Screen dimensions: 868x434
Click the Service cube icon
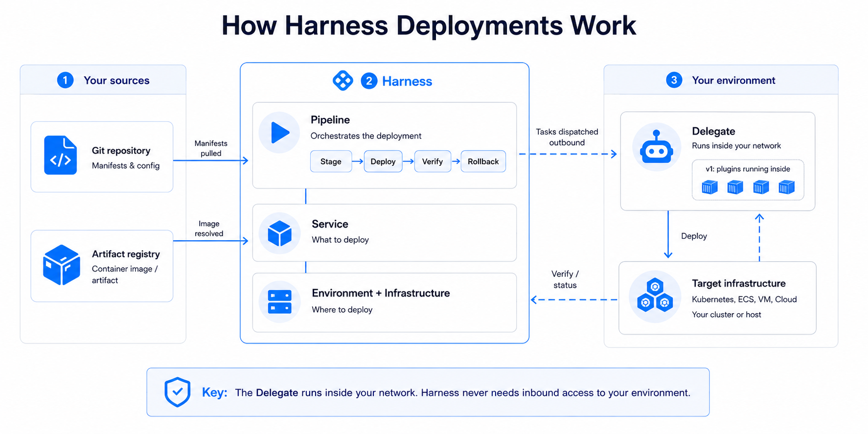(x=279, y=233)
